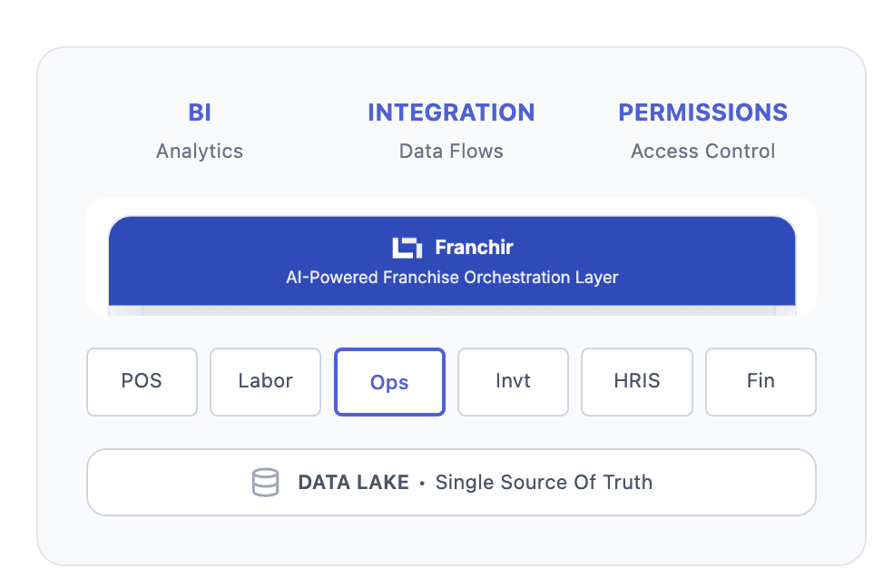893x588 pixels.
Task: Click the AI-Powered Franchise Orchestration Layer subtitle
Action: pos(453,278)
